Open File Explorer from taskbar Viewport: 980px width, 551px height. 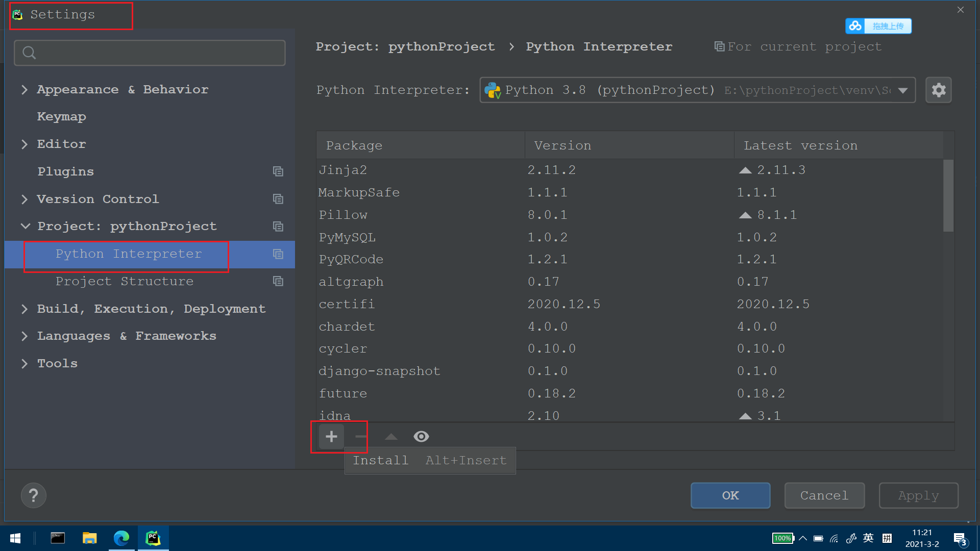(89, 538)
